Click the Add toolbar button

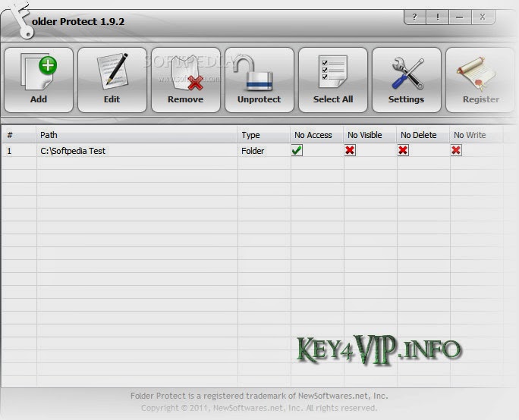point(39,80)
